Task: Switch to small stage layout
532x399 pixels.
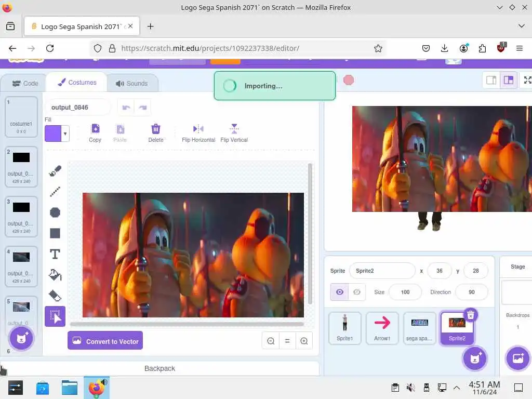Action: 491,80
